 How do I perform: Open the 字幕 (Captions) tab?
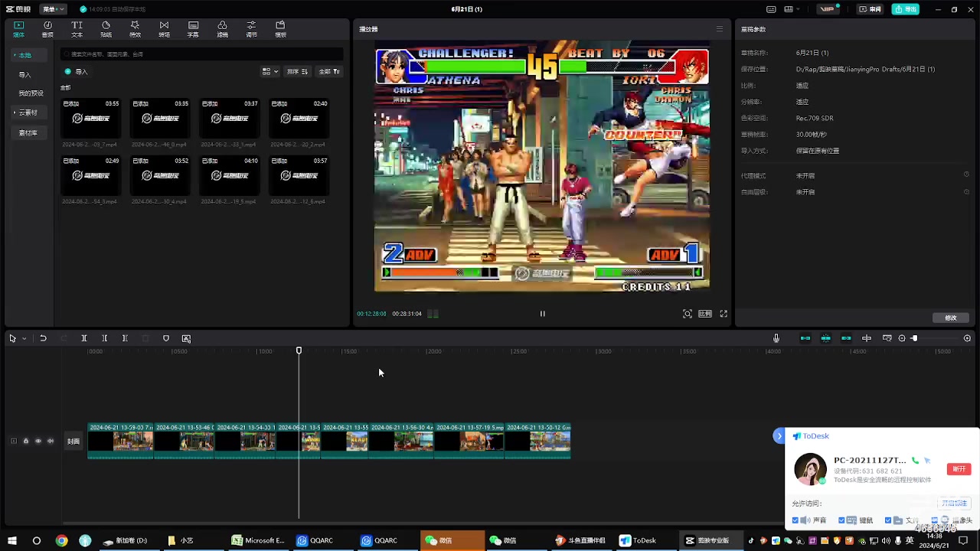[x=193, y=29]
